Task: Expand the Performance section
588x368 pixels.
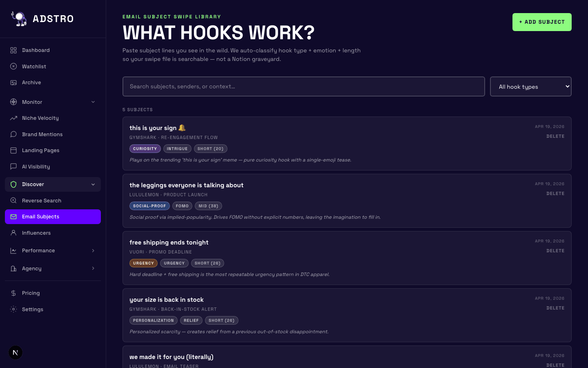Action: pos(93,250)
